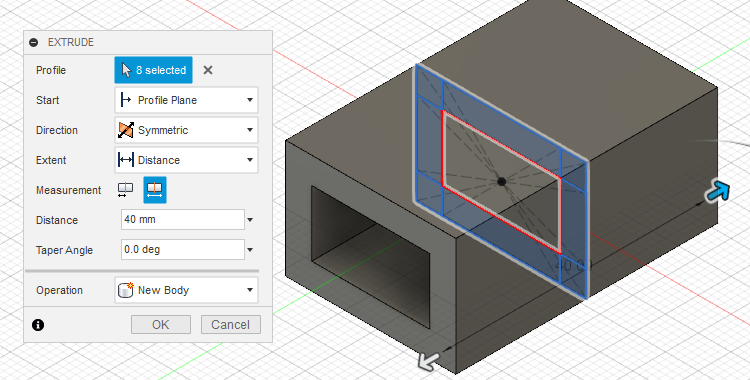Expand the Taper Angle dropdown arrow
Screen dimensions: 750x380
[250, 250]
